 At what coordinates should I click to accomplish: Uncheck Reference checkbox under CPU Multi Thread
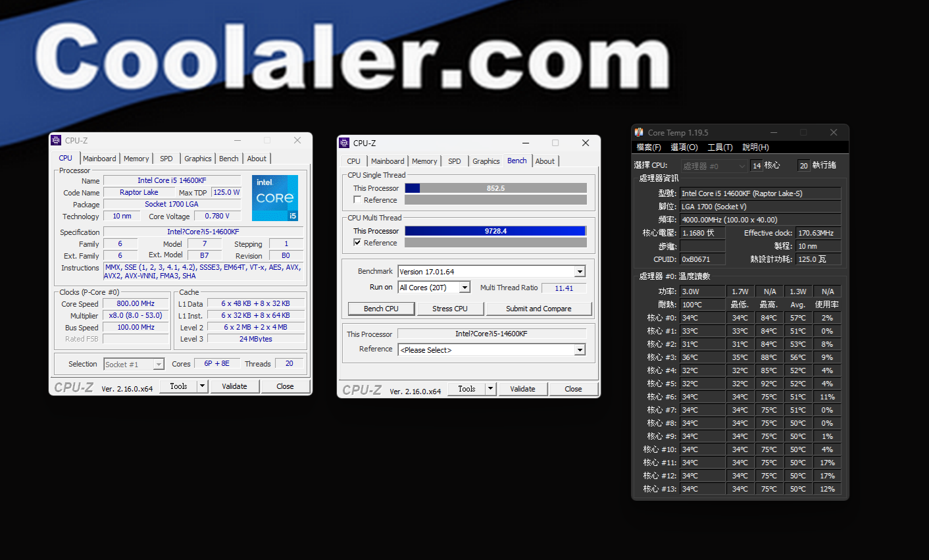[x=357, y=243]
